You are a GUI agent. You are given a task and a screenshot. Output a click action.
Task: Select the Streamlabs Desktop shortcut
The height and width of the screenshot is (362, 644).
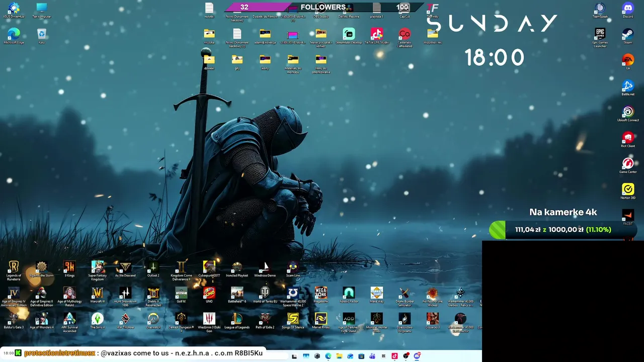[x=349, y=36]
